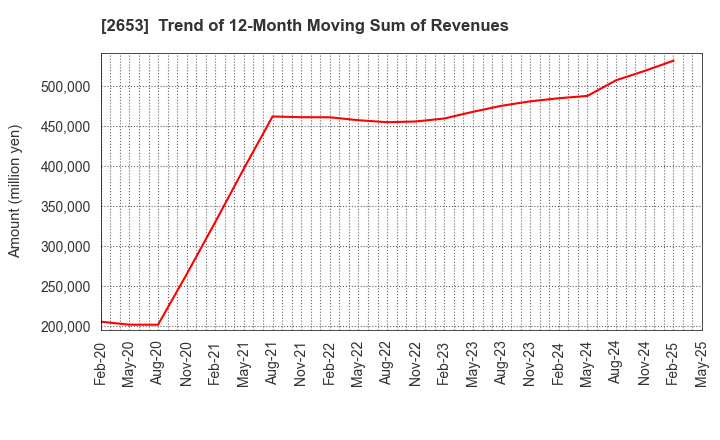Click the x-axis label Aug-22

[386, 363]
